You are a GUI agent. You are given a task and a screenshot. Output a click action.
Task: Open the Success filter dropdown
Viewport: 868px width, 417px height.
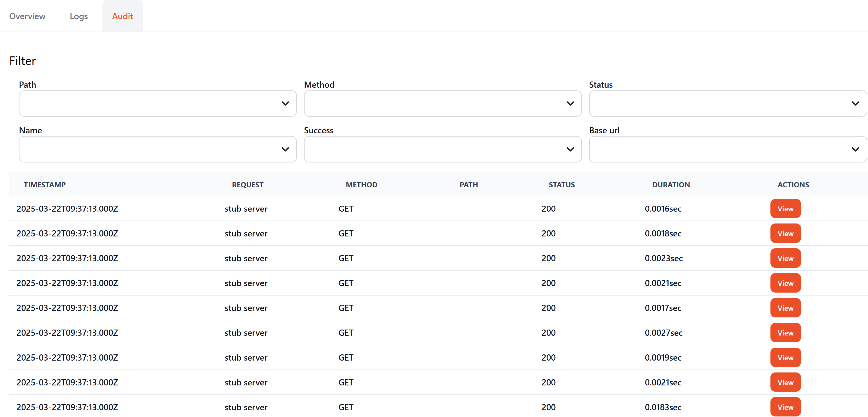click(442, 149)
